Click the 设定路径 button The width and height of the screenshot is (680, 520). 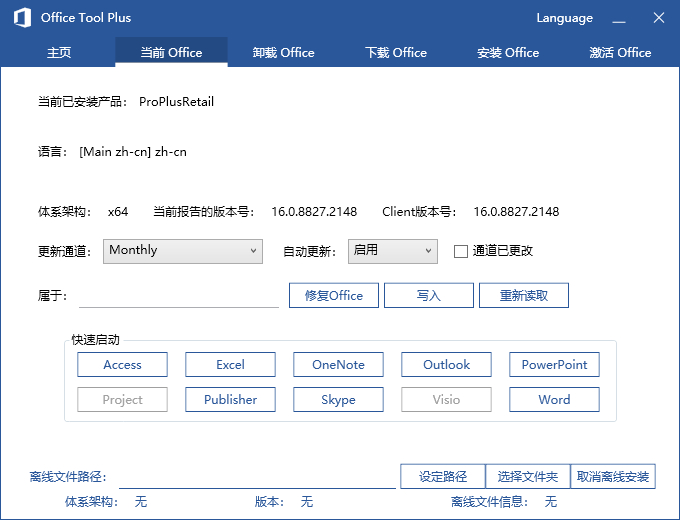[443, 477]
